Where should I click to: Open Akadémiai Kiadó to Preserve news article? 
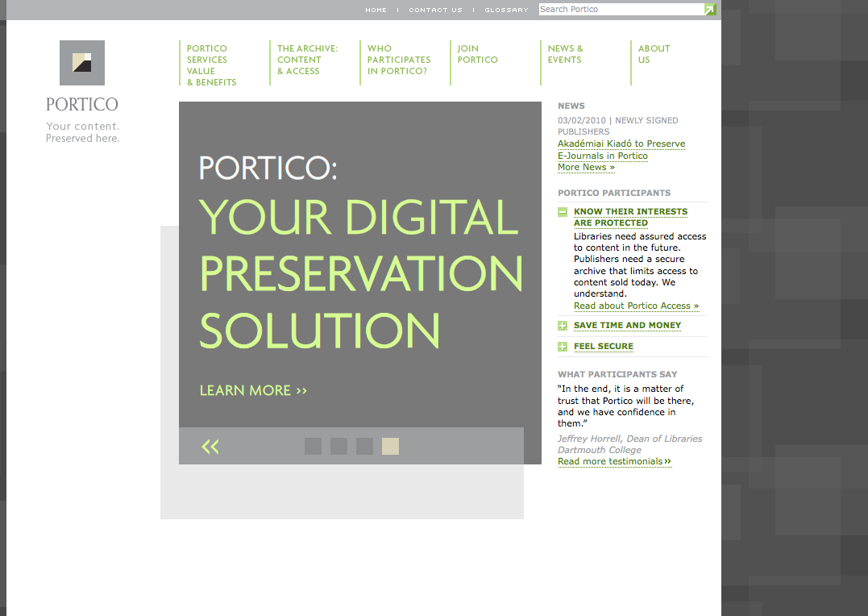[621, 150]
